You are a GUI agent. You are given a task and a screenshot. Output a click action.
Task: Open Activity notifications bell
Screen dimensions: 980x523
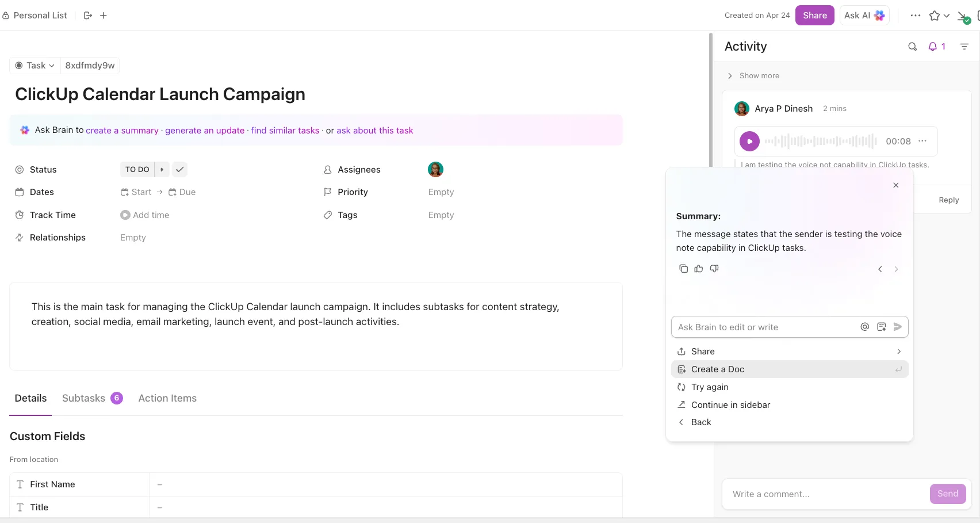[x=937, y=47]
